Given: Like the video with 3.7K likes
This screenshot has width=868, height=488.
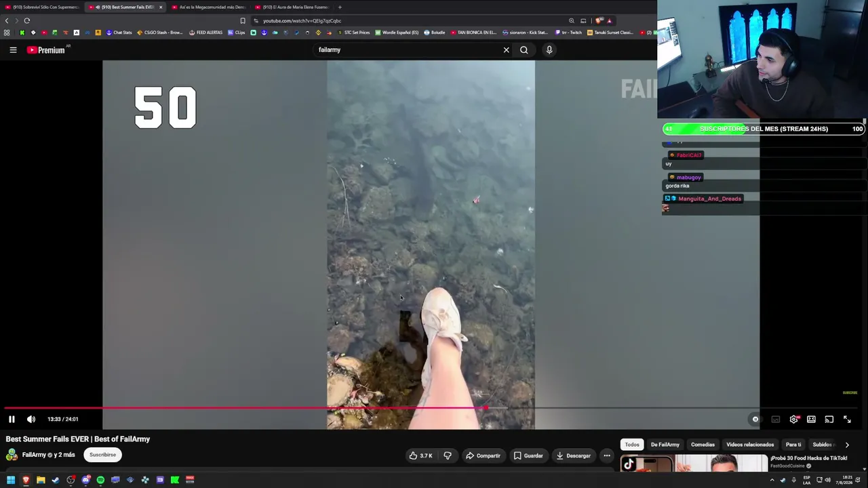Looking at the screenshot, I should pos(420,455).
